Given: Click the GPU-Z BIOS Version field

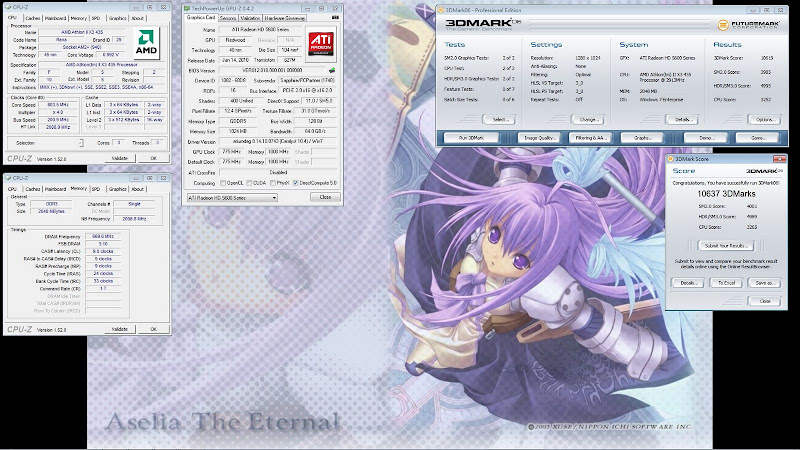Looking at the screenshot, I should [273, 70].
